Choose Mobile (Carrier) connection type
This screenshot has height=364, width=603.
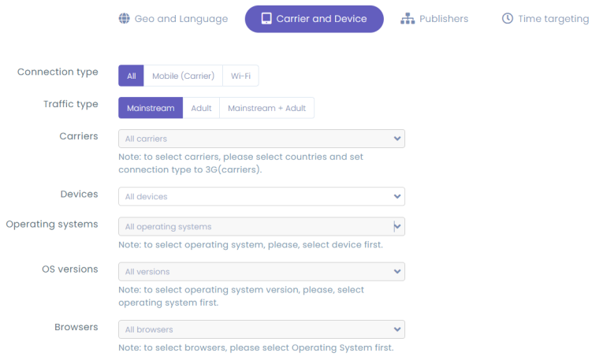pos(183,76)
